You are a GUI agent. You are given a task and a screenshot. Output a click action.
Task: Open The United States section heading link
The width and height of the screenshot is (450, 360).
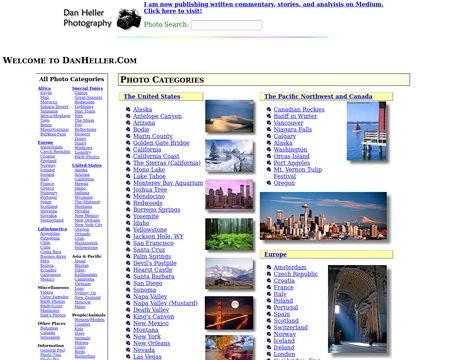click(x=152, y=96)
